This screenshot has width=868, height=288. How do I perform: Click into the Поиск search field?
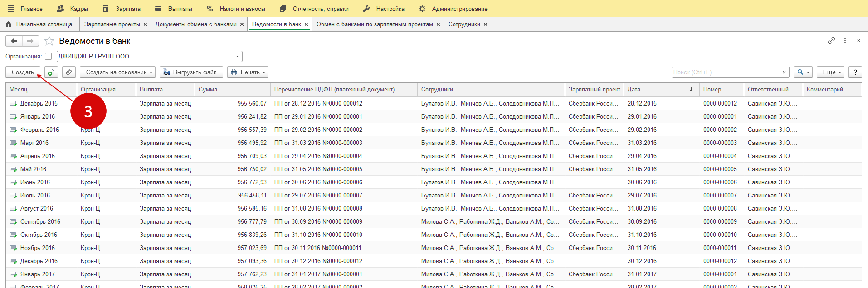point(725,72)
